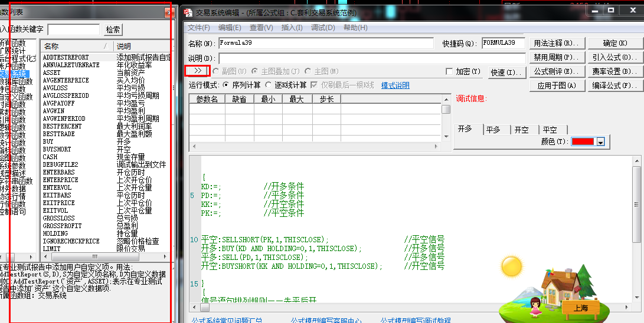Screen dimensions: 644x323
Task: Open the 文件(F) menu
Action: [x=199, y=28]
